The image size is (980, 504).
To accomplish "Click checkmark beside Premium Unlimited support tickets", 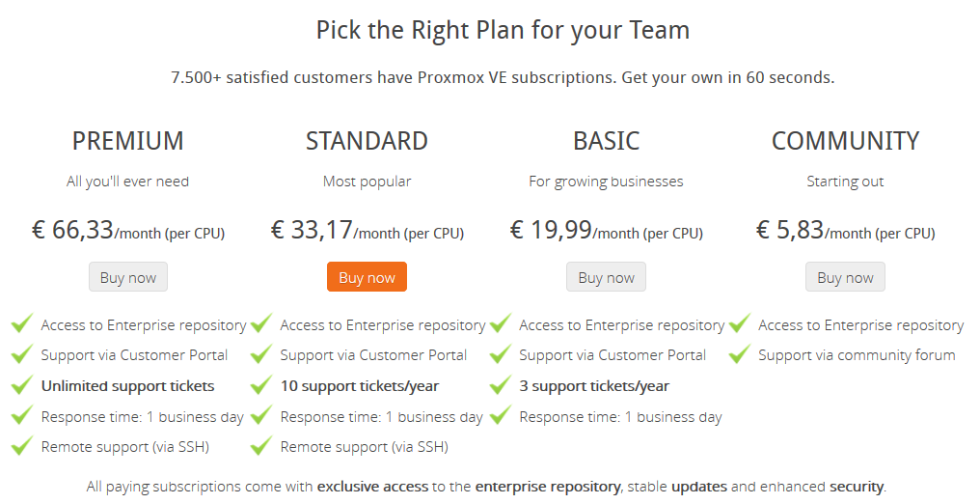I will tap(22, 384).
